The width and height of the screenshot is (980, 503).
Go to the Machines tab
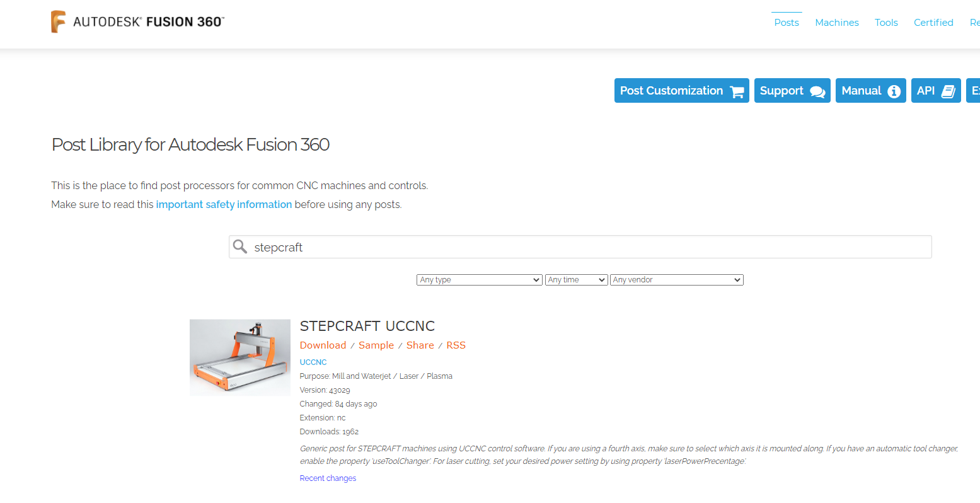point(837,23)
